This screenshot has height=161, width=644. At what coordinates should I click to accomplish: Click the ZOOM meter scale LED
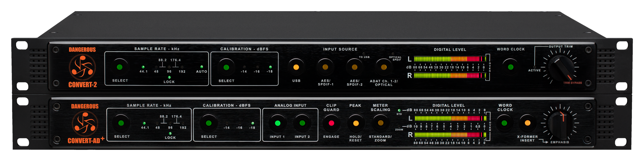399,126
